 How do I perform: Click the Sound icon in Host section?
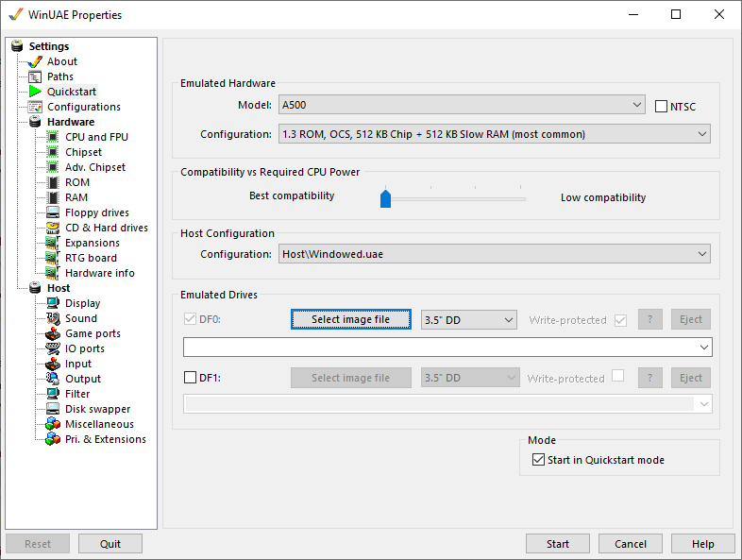53,318
